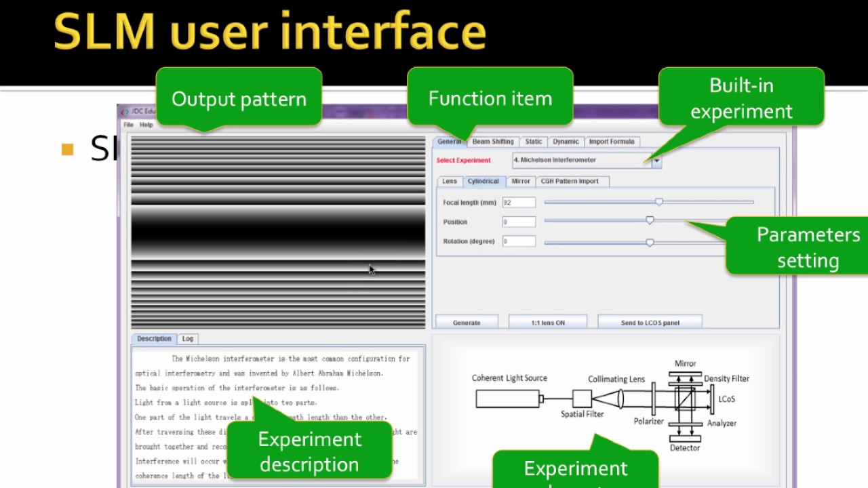Click the Rotation slider handle
The image size is (868, 488).
coord(650,242)
